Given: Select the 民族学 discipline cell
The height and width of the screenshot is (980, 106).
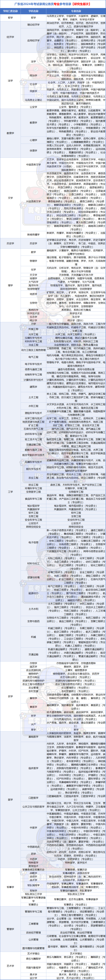Looking at the screenshot, I should pos(33,91).
